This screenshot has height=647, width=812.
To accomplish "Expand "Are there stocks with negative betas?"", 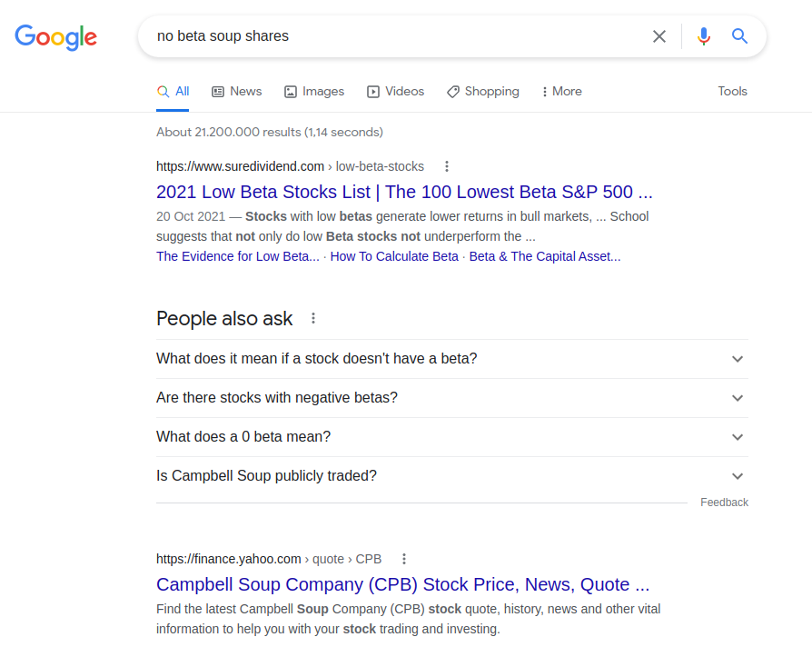I will coord(450,398).
